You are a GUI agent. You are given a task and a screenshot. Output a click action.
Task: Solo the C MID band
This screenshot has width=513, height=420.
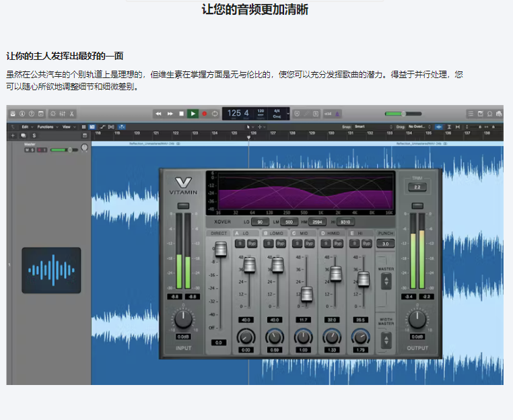tap(298, 244)
